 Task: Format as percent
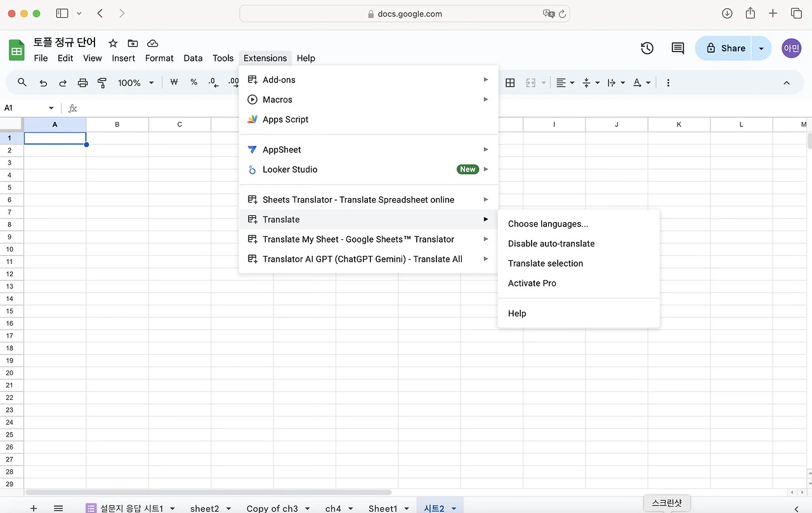pyautogui.click(x=193, y=83)
